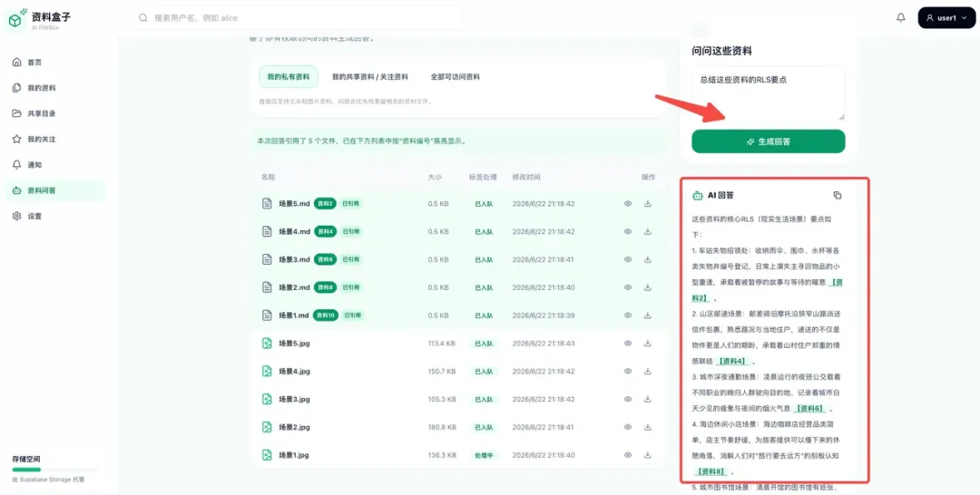Download 场景2.jpg file

648,427
